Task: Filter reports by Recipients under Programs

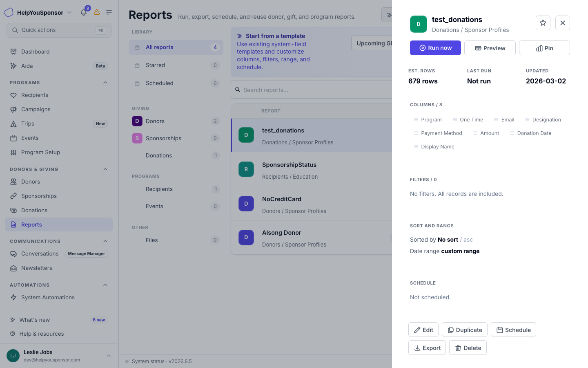Action: tap(176, 189)
